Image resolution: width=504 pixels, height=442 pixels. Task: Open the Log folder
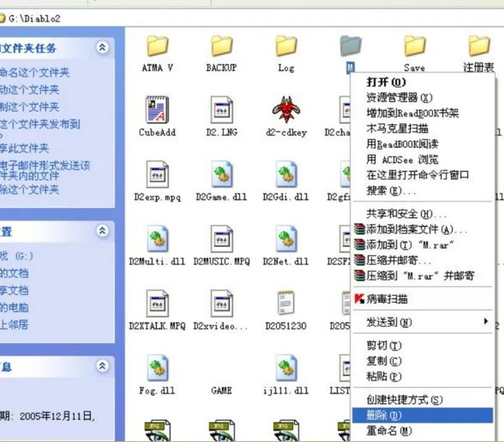(286, 46)
